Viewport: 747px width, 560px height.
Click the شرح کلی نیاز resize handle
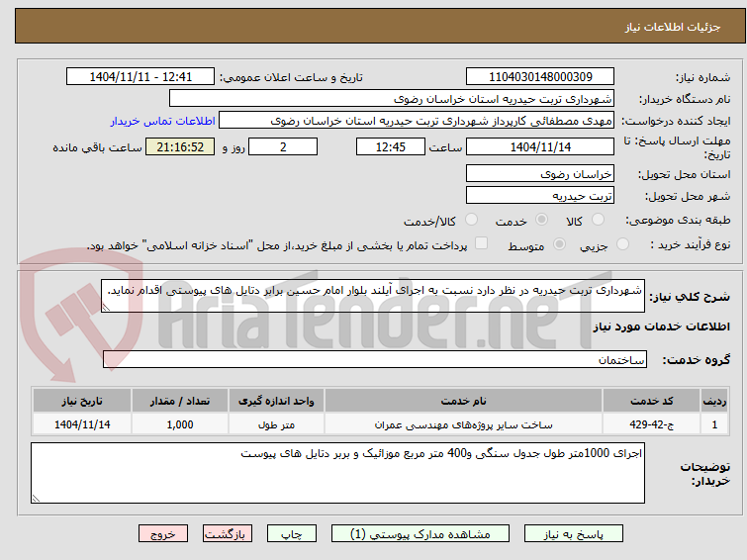click(106, 308)
